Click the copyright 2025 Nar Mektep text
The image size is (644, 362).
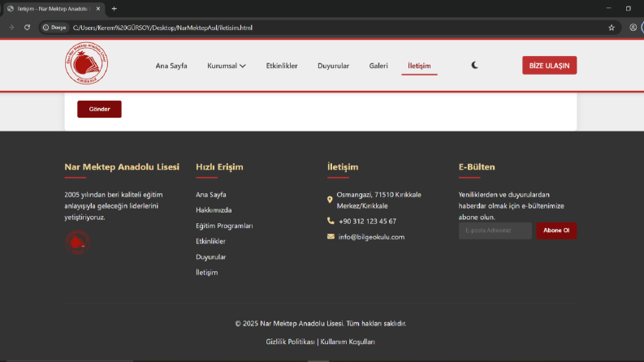coord(320,323)
